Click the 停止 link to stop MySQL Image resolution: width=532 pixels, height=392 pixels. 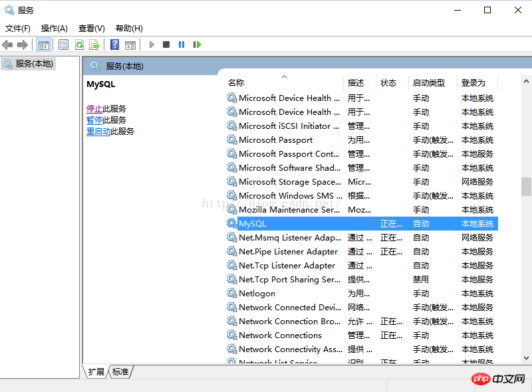(94, 109)
